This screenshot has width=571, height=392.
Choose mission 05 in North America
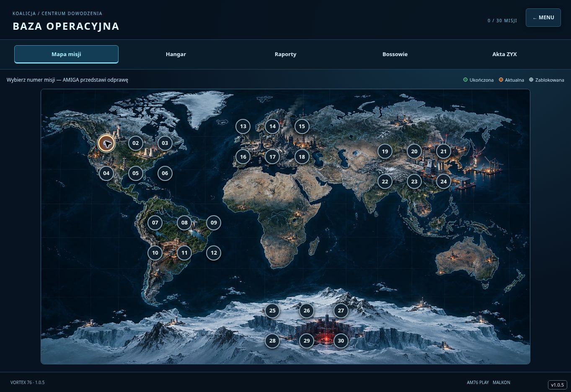pyautogui.click(x=135, y=173)
